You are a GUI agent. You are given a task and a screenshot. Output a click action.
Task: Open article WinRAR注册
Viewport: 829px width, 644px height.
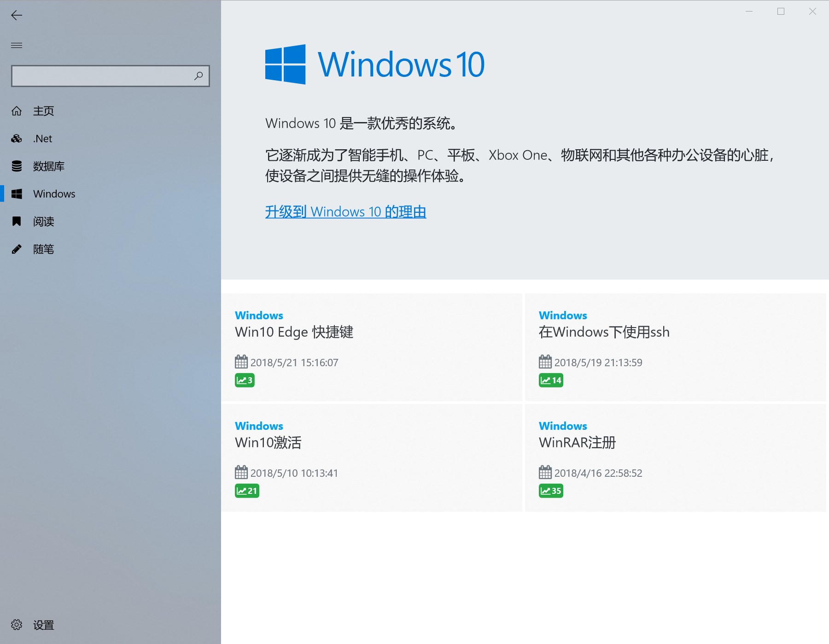click(577, 443)
